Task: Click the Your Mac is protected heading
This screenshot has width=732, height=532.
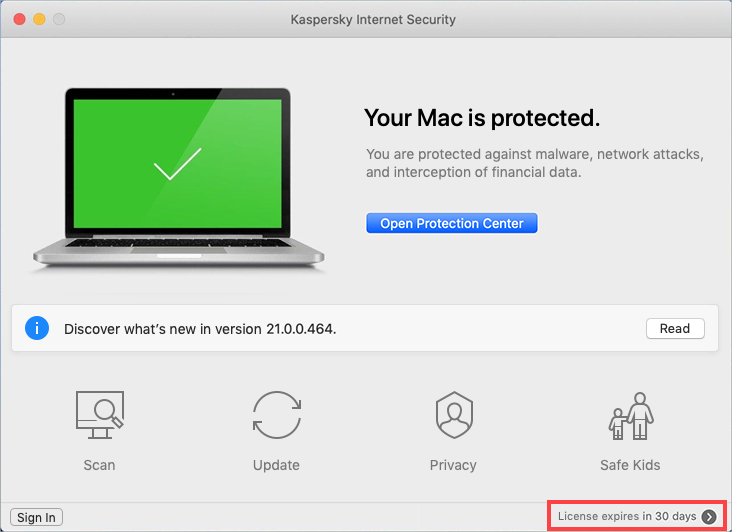Action: (x=482, y=118)
